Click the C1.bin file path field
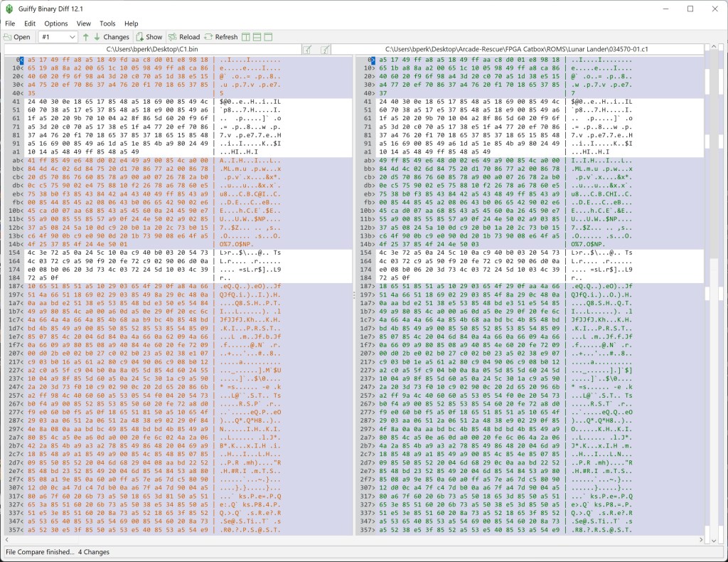728x562 pixels. 153,49
